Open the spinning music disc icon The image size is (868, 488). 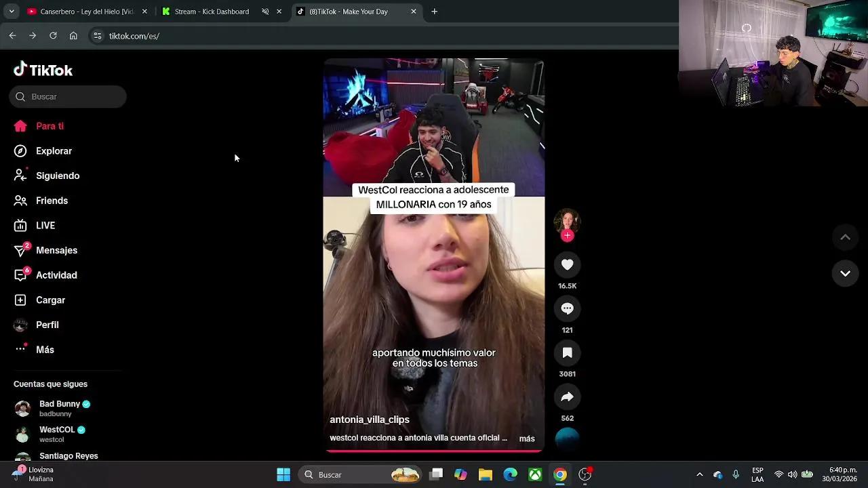coord(567,439)
